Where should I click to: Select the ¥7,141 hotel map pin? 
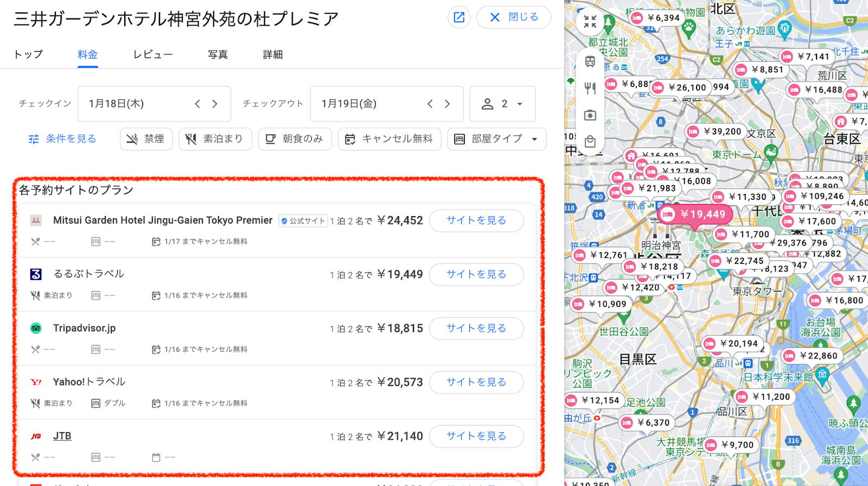pyautogui.click(x=806, y=56)
